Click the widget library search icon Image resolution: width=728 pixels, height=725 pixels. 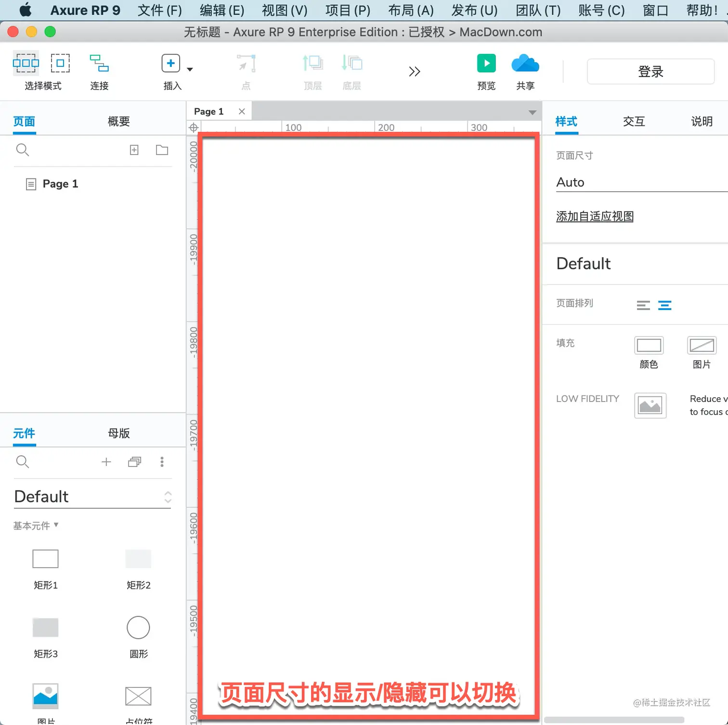23,462
